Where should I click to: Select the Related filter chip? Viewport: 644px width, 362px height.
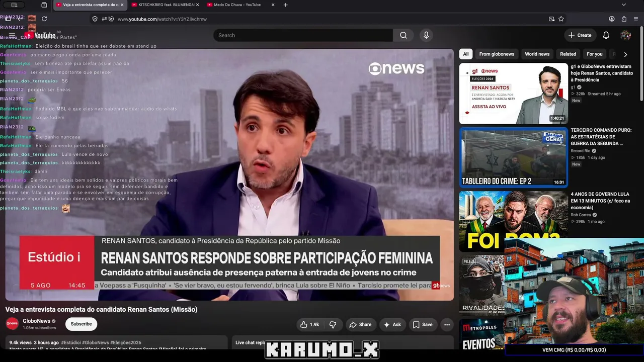pyautogui.click(x=568, y=54)
